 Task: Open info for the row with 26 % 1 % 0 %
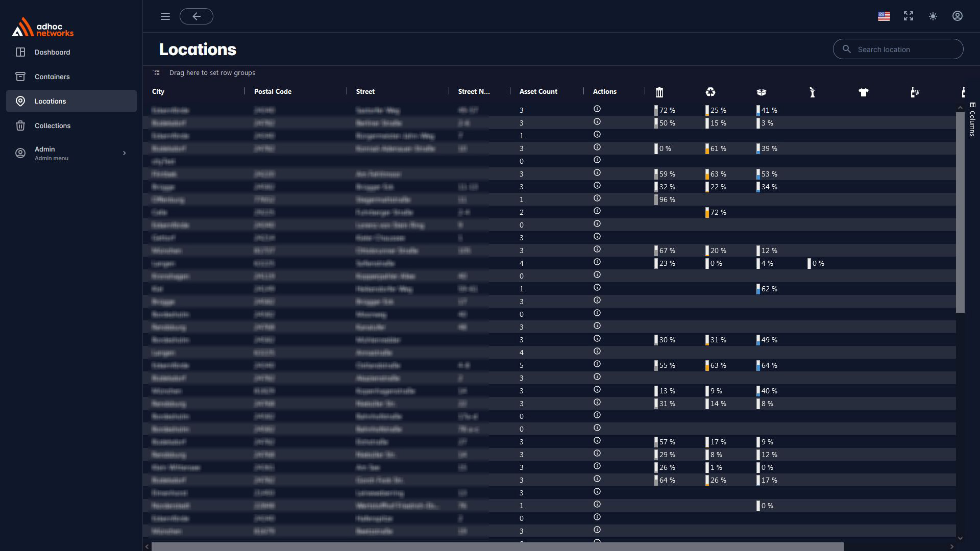point(597,466)
